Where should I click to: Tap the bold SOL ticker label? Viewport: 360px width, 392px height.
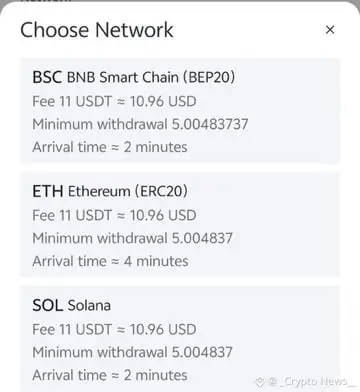point(47,305)
